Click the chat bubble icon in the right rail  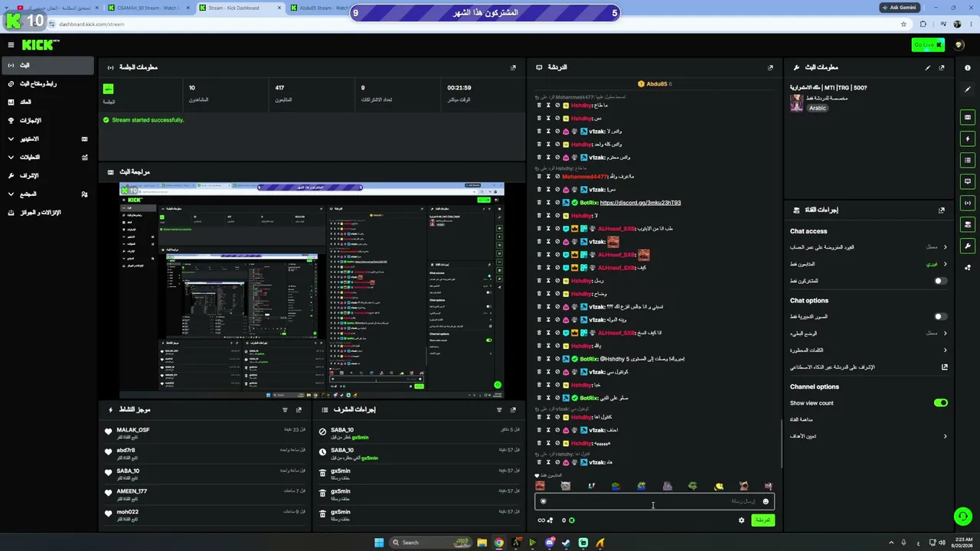coord(968,182)
